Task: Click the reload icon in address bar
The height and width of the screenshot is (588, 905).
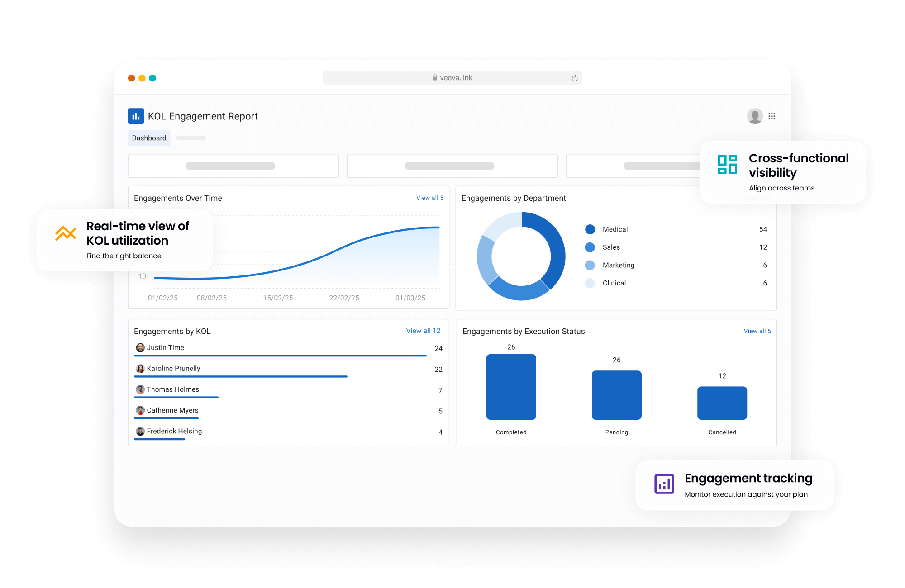Action: [x=574, y=78]
